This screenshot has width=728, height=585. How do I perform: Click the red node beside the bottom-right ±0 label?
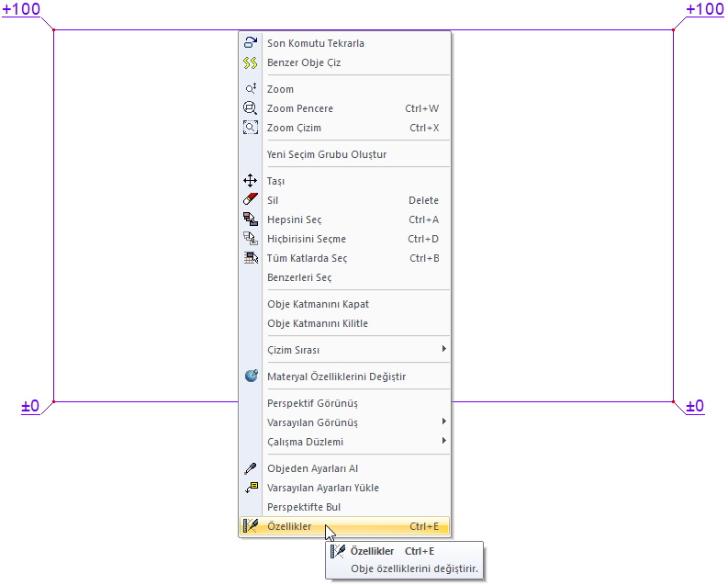[x=673, y=401]
